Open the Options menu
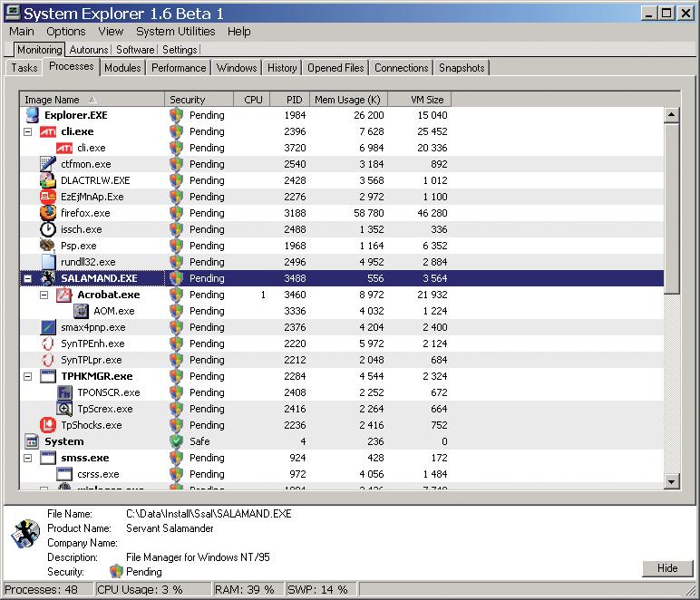The image size is (700, 600). (x=65, y=32)
